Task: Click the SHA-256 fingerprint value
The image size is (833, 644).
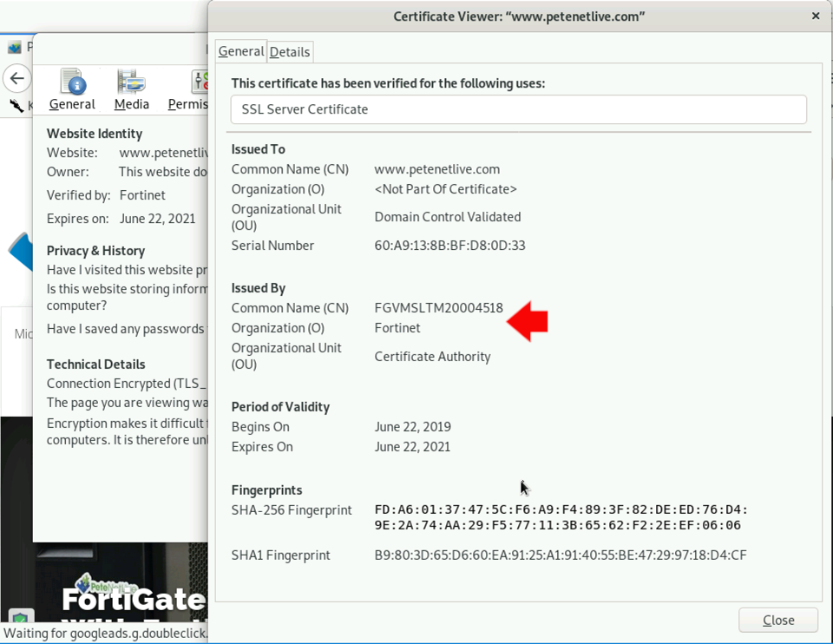Action: click(x=561, y=517)
